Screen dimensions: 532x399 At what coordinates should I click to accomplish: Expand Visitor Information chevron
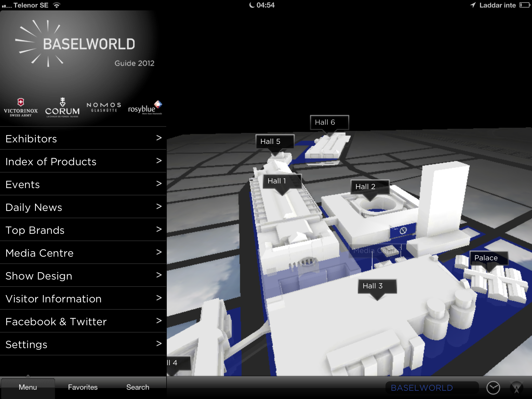point(159,298)
